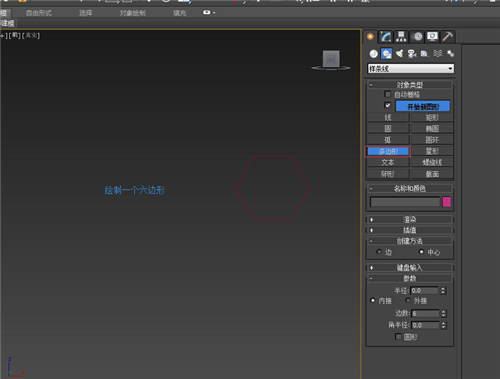The height and width of the screenshot is (379, 500).
Task: Collapse the 创建方法 rollout
Action: coord(410,241)
